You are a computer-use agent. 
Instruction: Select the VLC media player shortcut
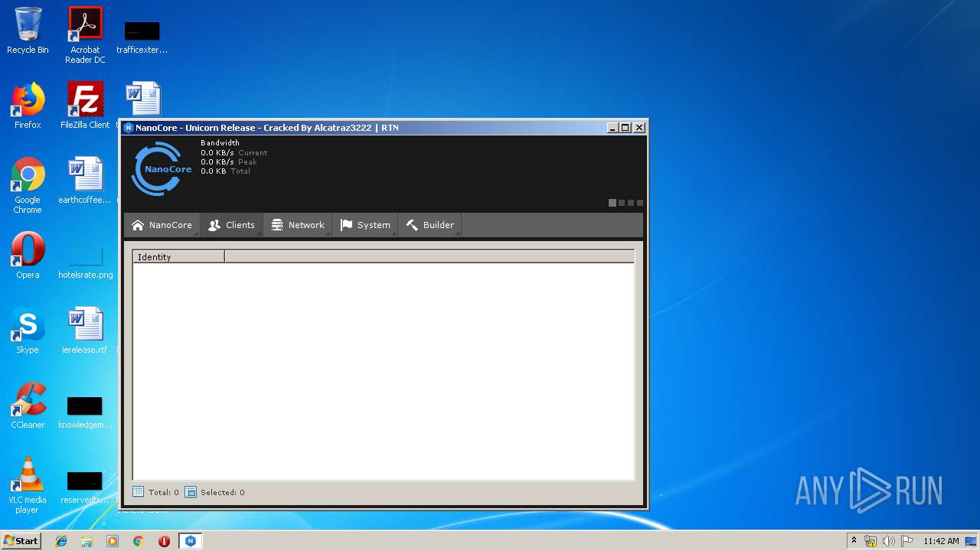[x=28, y=485]
